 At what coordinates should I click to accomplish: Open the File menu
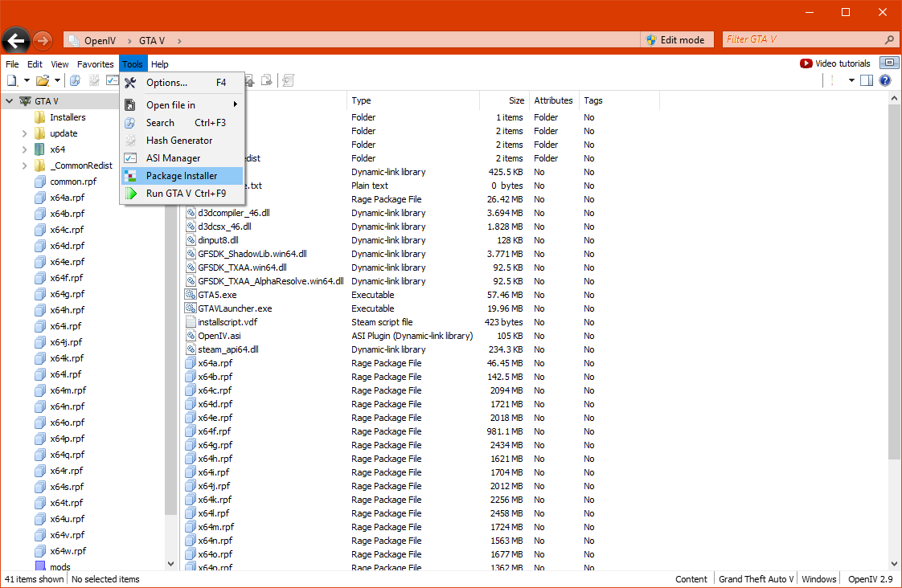[12, 64]
